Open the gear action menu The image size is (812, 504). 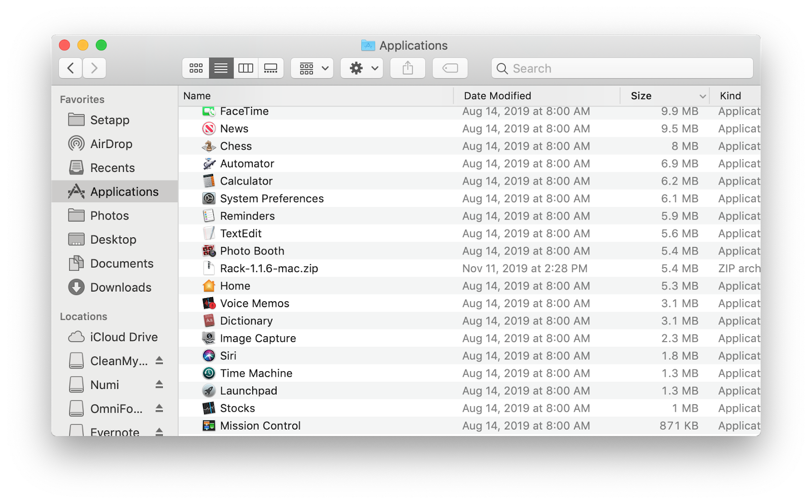click(x=362, y=68)
